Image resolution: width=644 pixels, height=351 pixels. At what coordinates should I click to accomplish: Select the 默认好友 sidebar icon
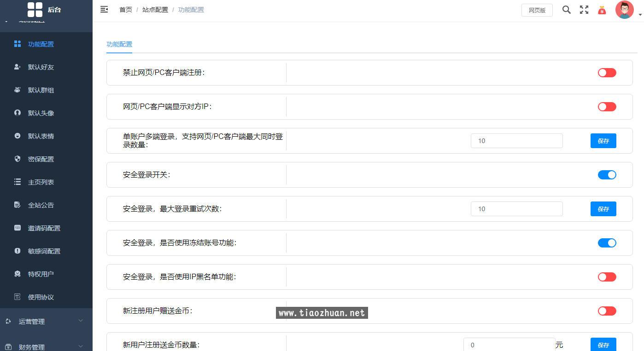[17, 67]
